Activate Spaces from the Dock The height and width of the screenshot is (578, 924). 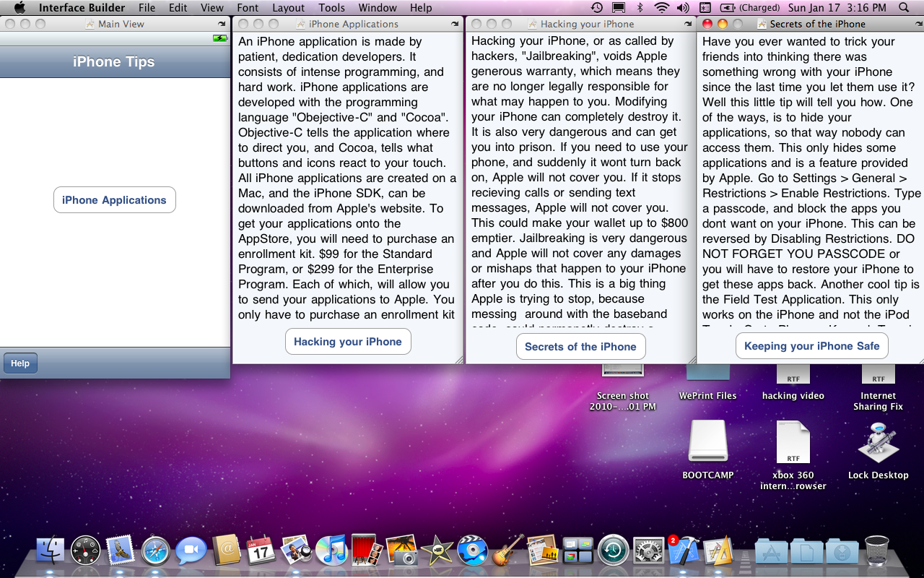pyautogui.click(x=577, y=551)
